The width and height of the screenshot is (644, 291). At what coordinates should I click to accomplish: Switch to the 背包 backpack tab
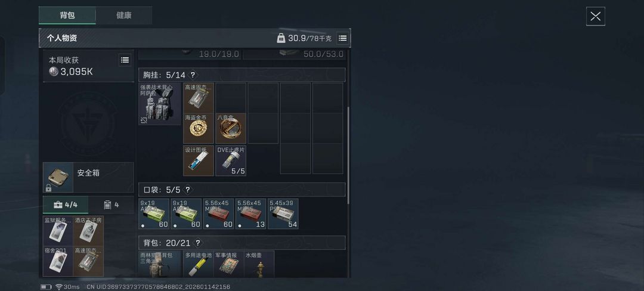pyautogui.click(x=67, y=15)
